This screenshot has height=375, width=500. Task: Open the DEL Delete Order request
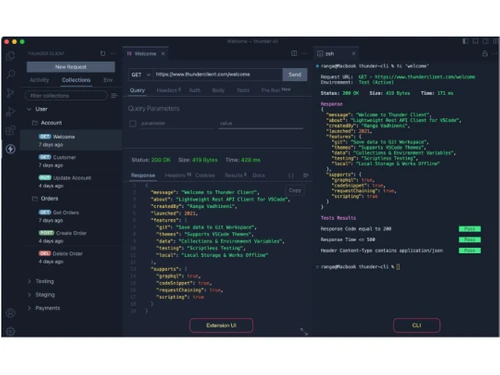(71, 257)
